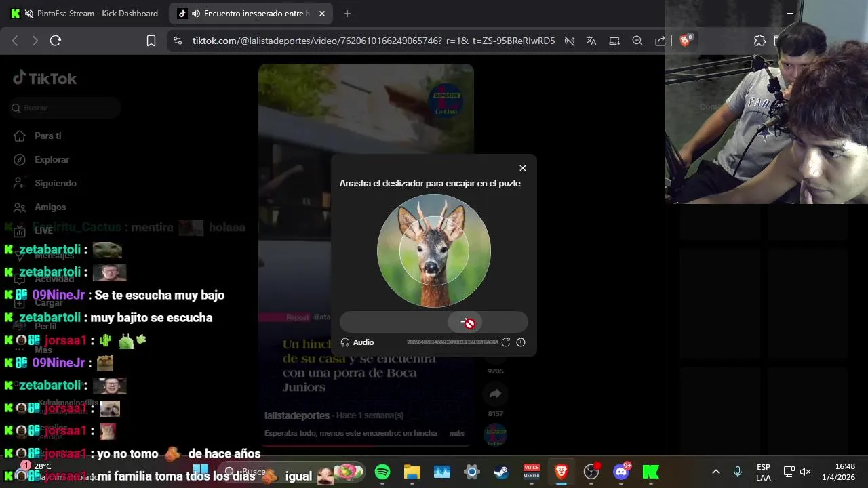Switch to Audio captcha mode
868x488 pixels.
tap(357, 342)
